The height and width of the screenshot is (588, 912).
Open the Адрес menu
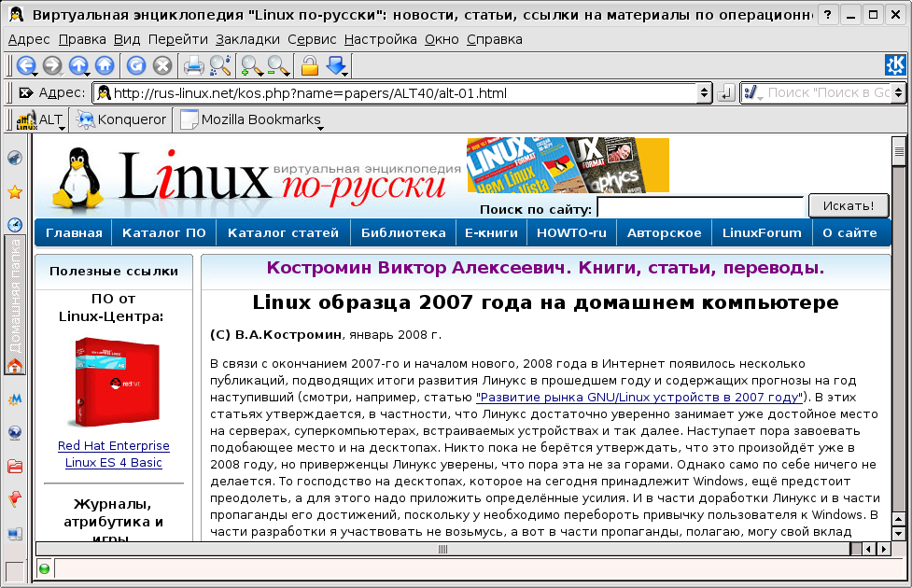pyautogui.click(x=29, y=39)
